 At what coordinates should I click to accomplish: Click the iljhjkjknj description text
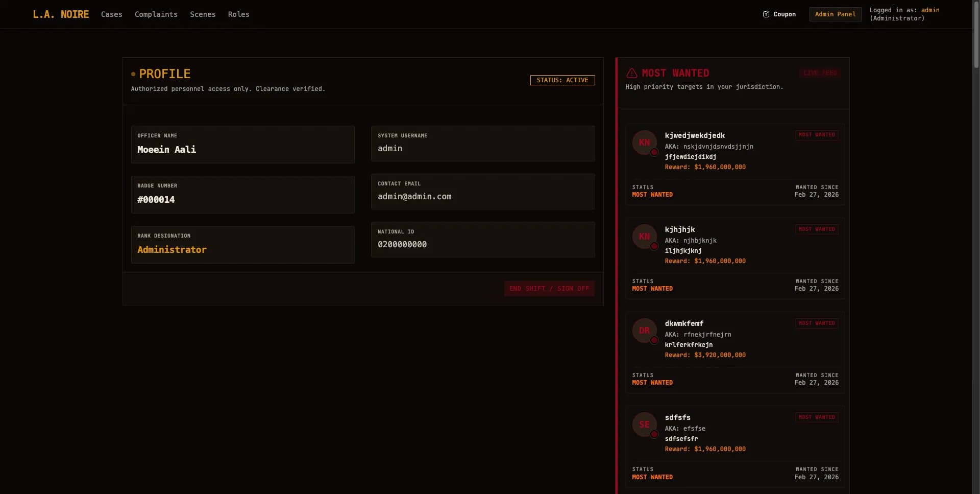click(x=683, y=251)
